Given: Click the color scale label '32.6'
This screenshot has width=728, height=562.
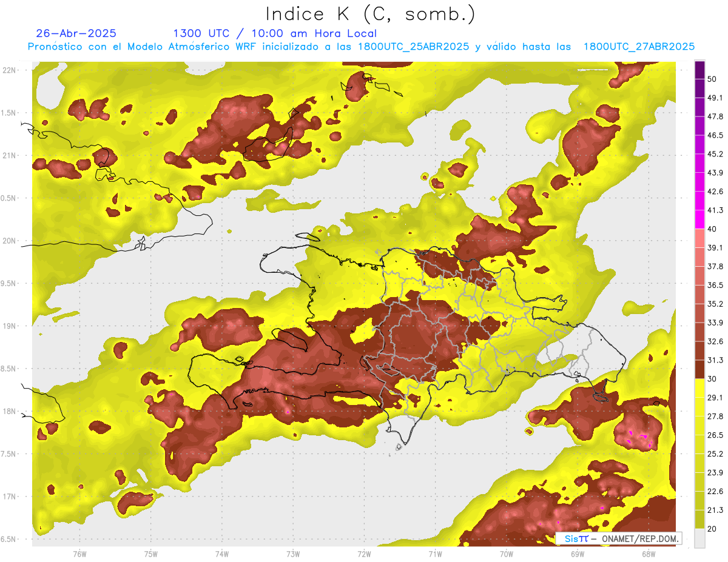Looking at the screenshot, I should 715,341.
